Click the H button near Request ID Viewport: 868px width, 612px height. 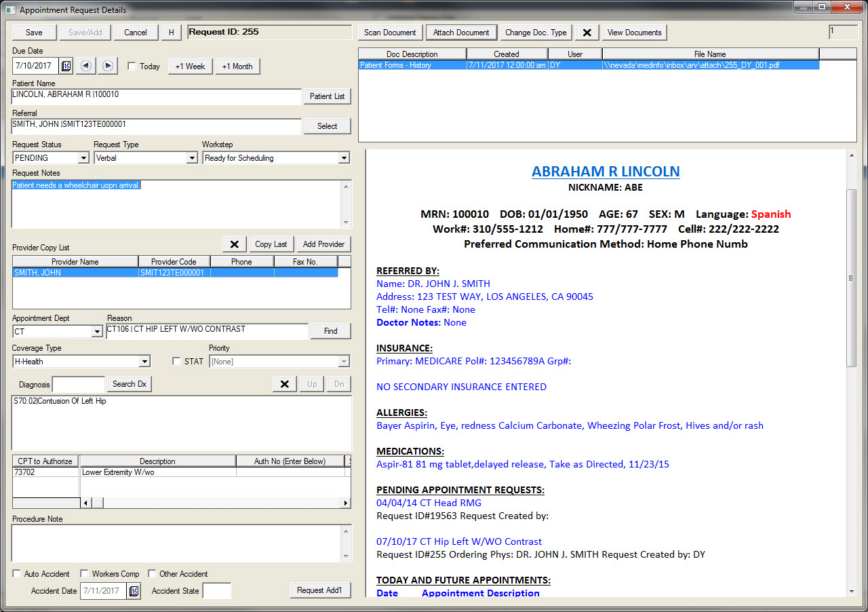tap(171, 32)
